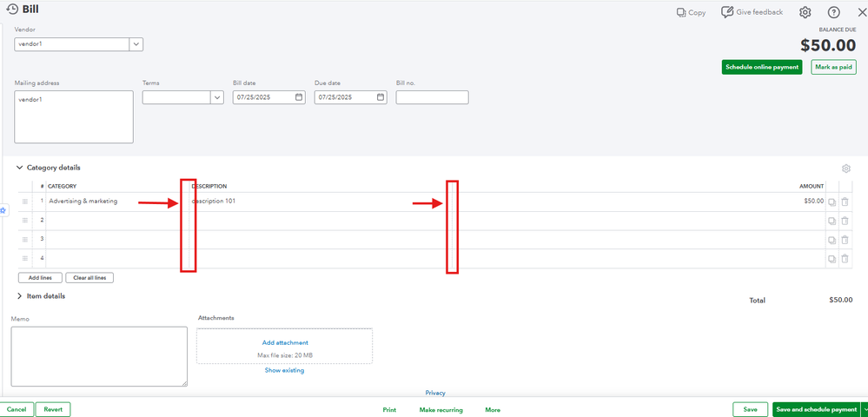The width and height of the screenshot is (868, 417).
Task: Grab the drag handle of row 2
Action: pos(25,221)
